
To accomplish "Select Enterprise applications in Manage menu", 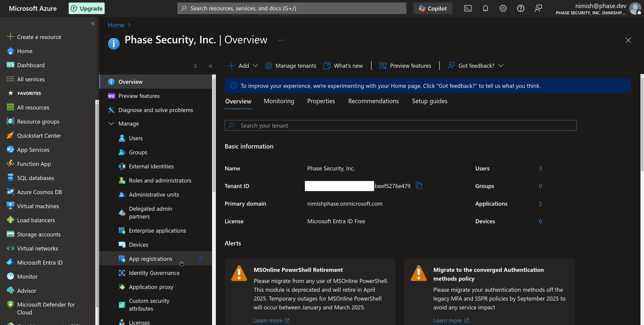I will [x=157, y=230].
